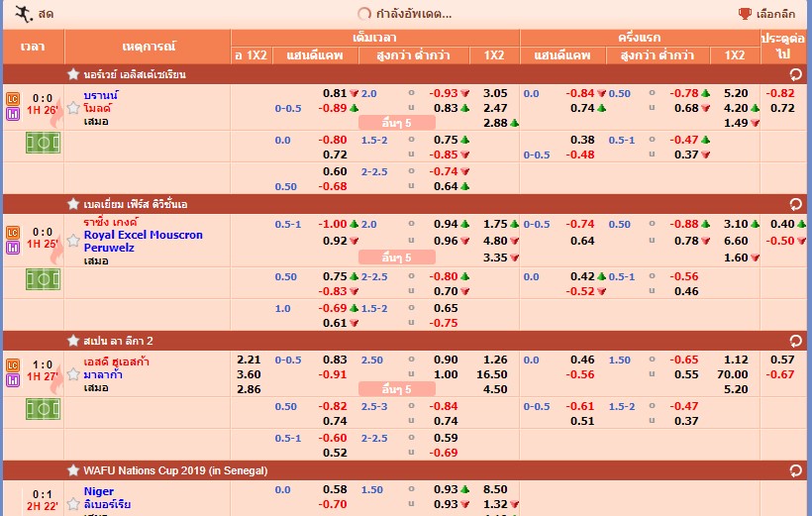Image resolution: width=812 pixels, height=516 pixels.
Task: Open the Royal Excel Mouscron Peruwelz team name
Action: [x=143, y=242]
